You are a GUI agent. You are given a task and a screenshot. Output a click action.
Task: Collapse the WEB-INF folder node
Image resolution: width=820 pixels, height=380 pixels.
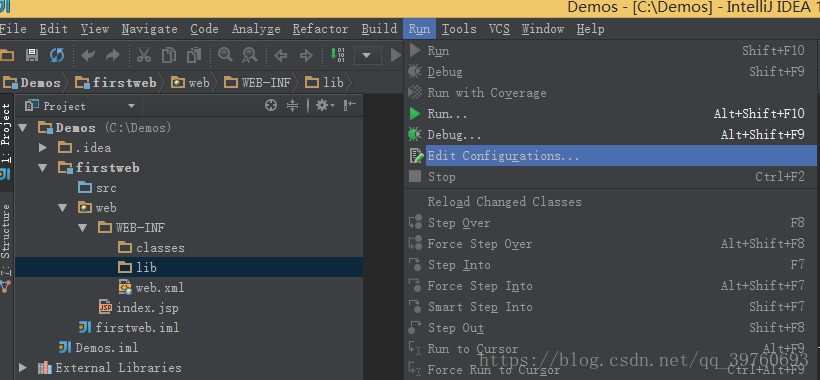[83, 228]
